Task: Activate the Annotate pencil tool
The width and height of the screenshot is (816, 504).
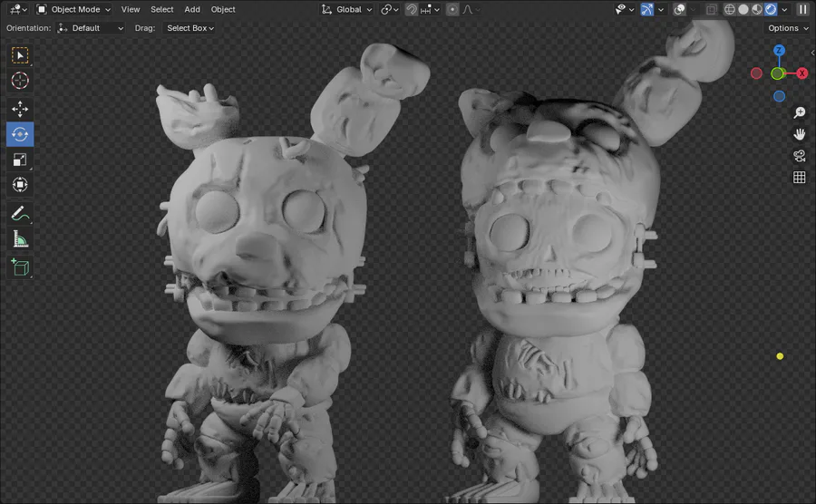Action: pyautogui.click(x=20, y=213)
